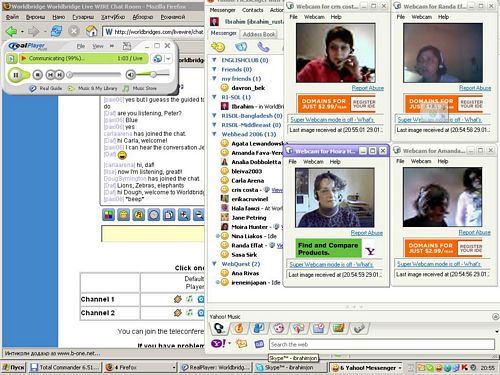Click the Yahoo Messenger phone call icon

[263, 47]
